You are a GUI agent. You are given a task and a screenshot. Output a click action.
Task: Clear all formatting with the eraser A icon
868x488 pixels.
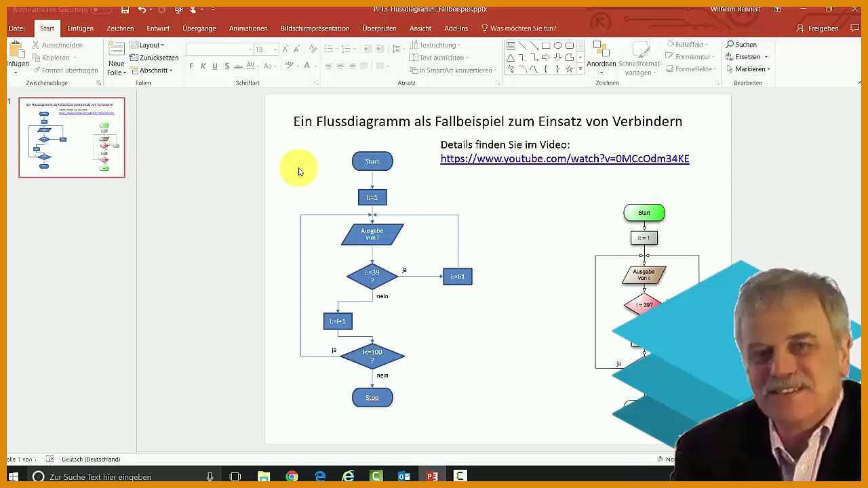pyautogui.click(x=313, y=49)
